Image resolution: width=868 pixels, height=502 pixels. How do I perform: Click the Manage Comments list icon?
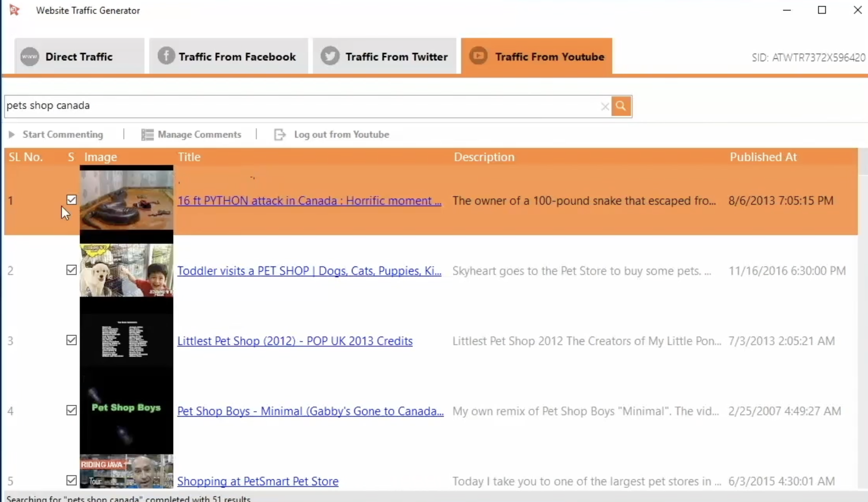[x=147, y=135]
